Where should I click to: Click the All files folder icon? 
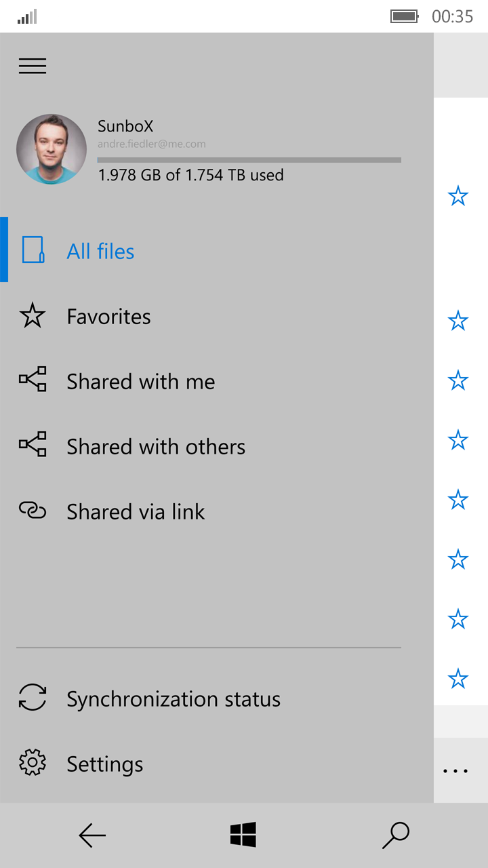tap(33, 250)
